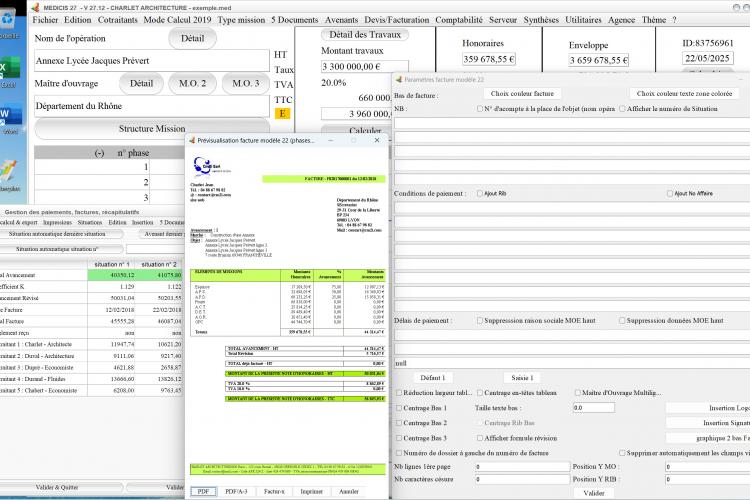Click the app icon of Prévisualisation facture window
750x500 pixels.
[192, 140]
